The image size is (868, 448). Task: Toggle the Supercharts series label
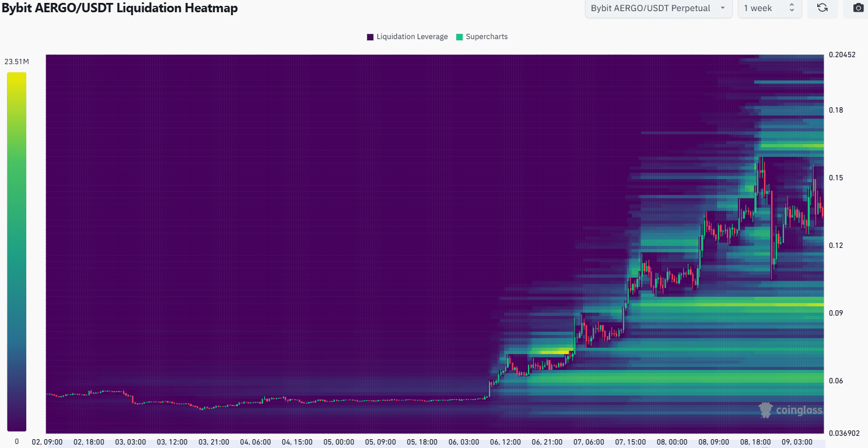click(487, 37)
